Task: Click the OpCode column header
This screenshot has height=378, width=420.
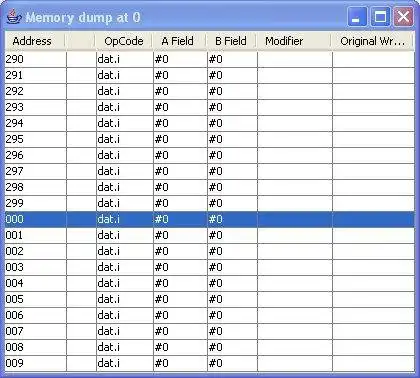Action: point(124,41)
